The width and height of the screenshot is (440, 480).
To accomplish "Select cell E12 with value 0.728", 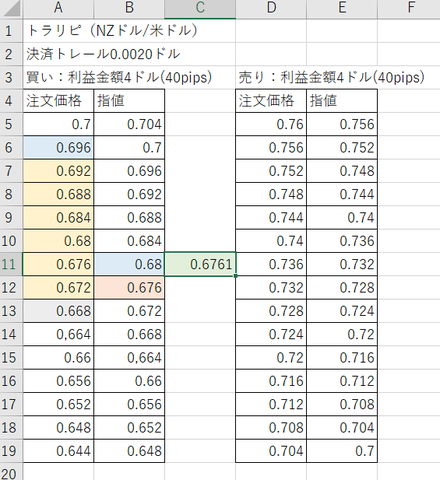I will 342,287.
